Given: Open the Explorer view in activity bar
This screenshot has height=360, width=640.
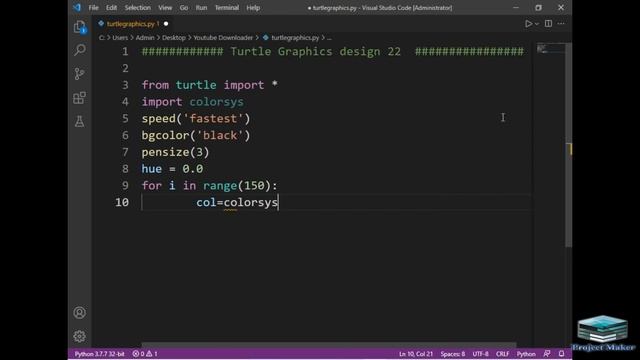Looking at the screenshot, I should coord(80,27).
